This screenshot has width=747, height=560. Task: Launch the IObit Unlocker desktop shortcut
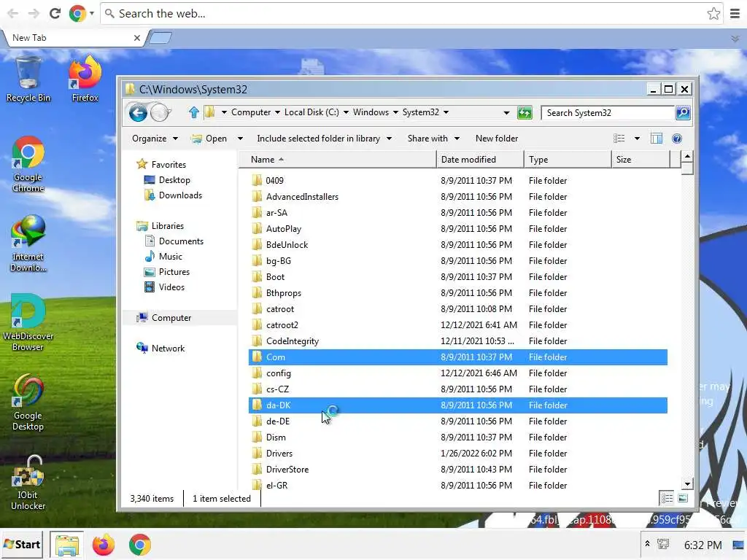(x=28, y=483)
